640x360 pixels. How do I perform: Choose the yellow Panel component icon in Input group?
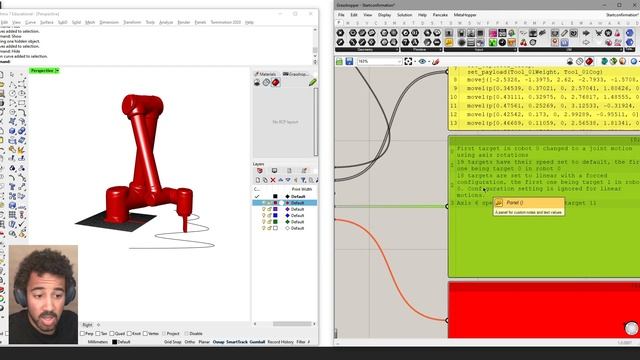[x=449, y=42]
